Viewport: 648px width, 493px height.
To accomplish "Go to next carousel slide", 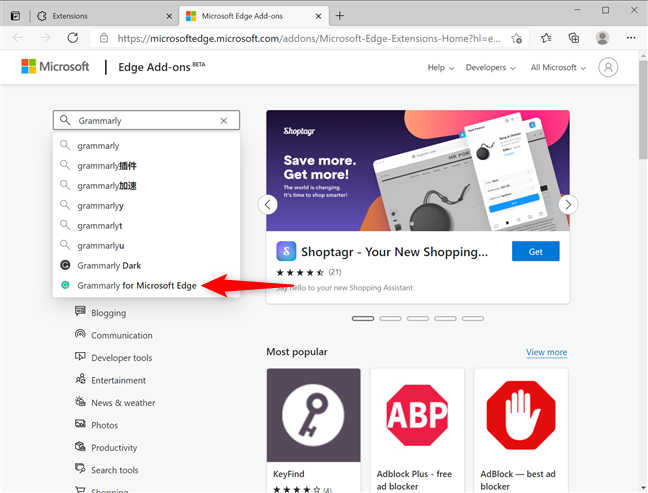I will pyautogui.click(x=568, y=205).
